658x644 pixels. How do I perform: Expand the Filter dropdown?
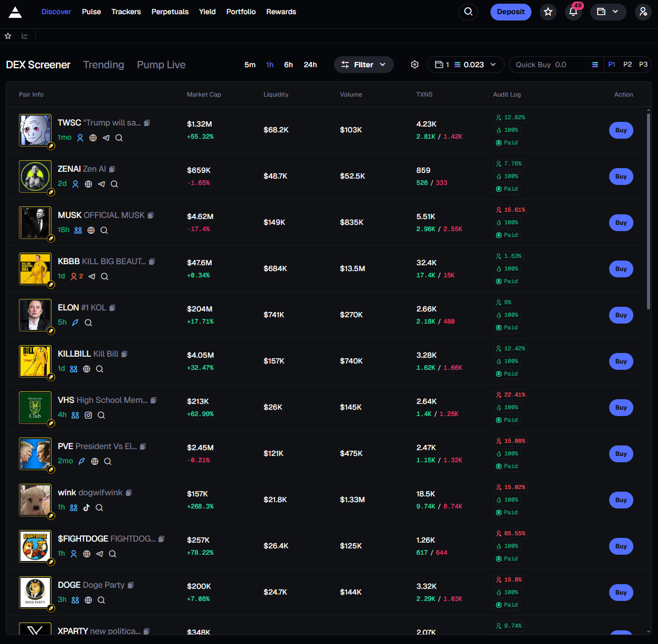tap(364, 65)
